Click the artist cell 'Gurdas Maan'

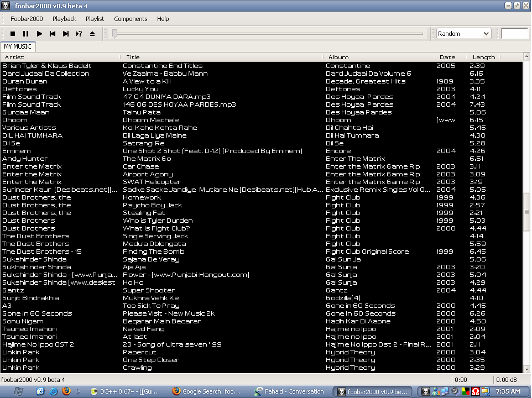pos(26,112)
